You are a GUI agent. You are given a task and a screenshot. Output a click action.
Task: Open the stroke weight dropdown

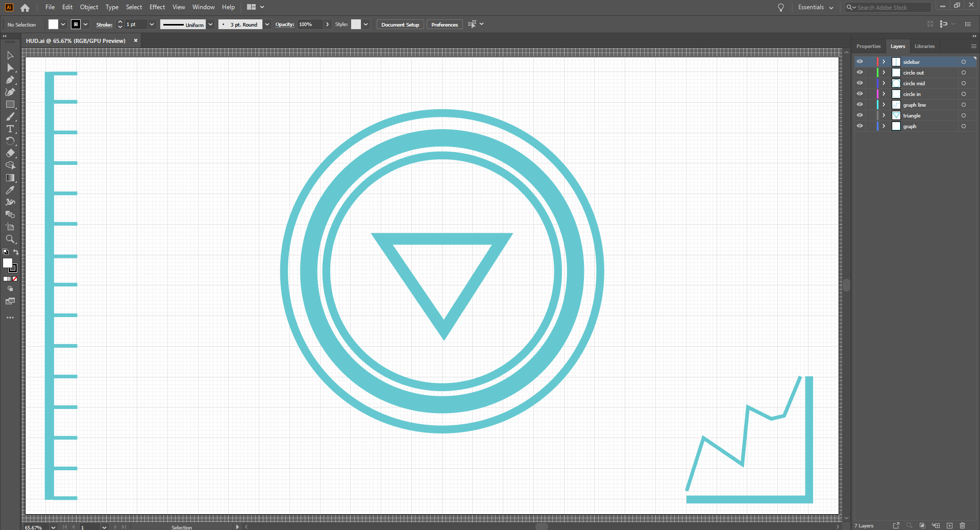[x=152, y=25]
